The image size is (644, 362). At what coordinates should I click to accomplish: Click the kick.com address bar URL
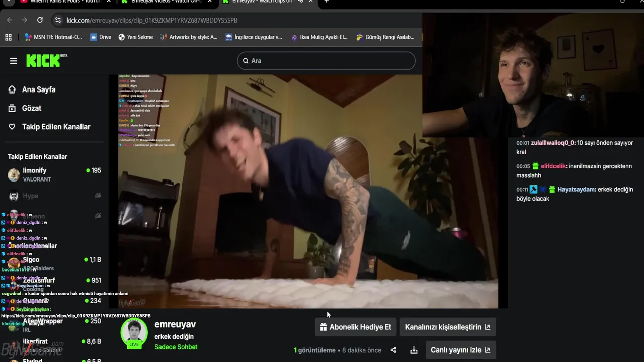pos(152,20)
